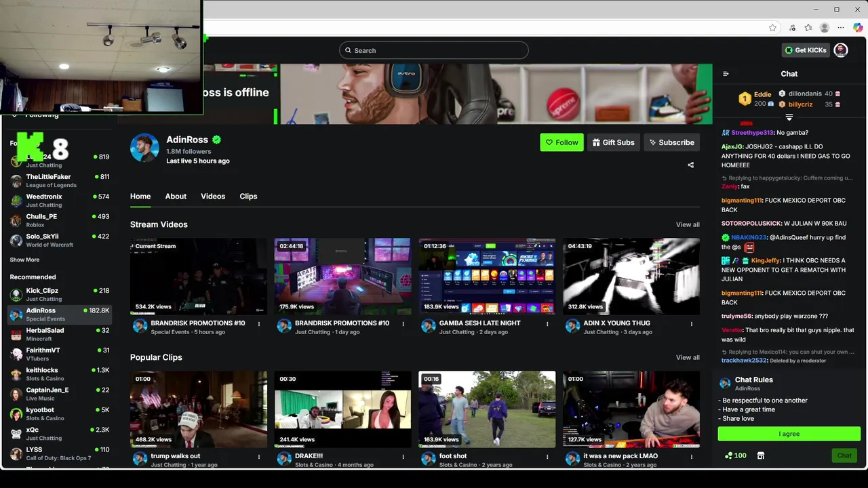Screen dimensions: 868x488
Task: Open Chulls_PE channel in sidebar
Action: (x=60, y=220)
